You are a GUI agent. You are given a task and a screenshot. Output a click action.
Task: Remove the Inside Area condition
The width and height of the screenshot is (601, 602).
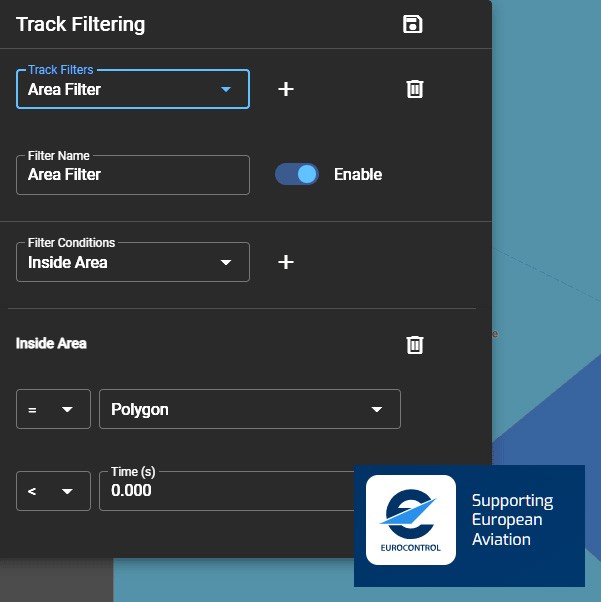(x=415, y=345)
